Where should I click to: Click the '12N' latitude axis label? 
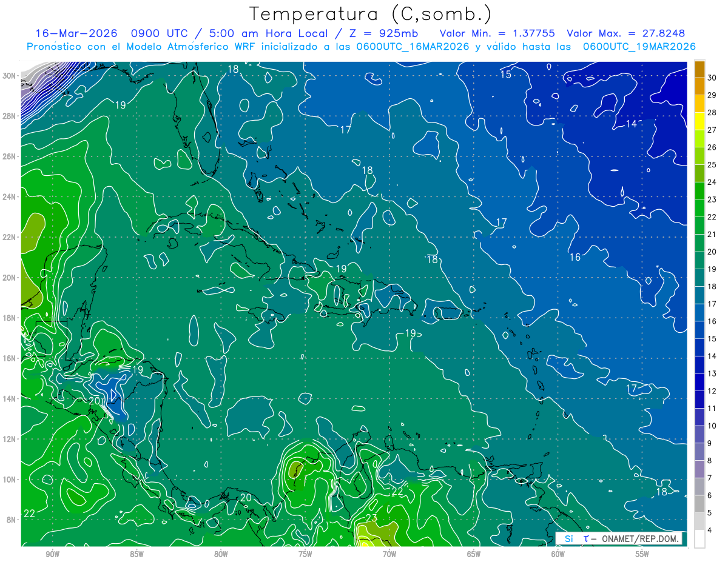point(10,439)
